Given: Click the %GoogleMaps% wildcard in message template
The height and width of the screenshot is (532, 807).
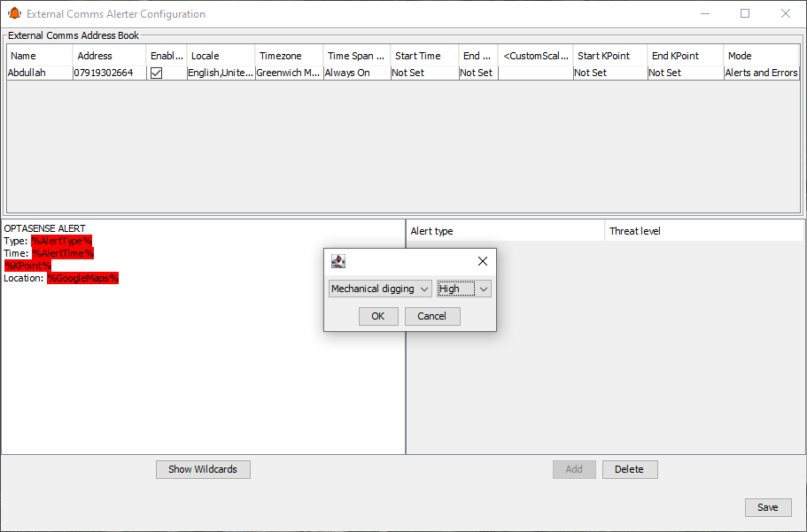Looking at the screenshot, I should [x=82, y=278].
